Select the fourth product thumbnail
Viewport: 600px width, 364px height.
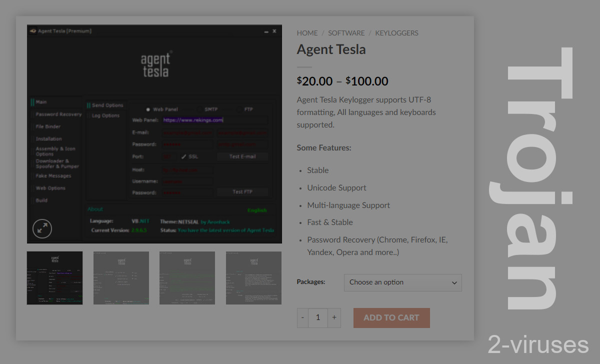253,278
